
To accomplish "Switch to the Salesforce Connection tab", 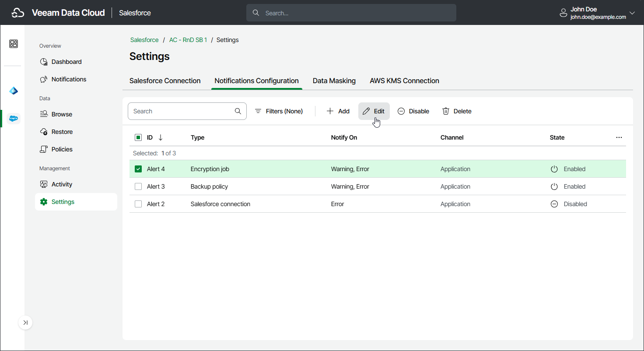I will [165, 81].
